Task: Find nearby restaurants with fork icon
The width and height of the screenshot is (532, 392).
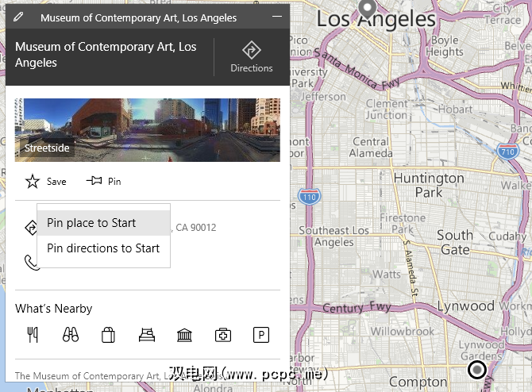Action: tap(33, 335)
